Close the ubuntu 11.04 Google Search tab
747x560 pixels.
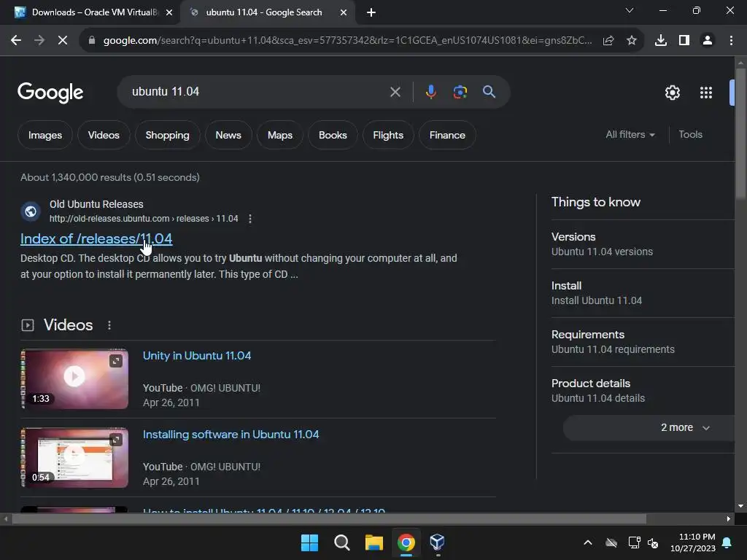tap(344, 12)
